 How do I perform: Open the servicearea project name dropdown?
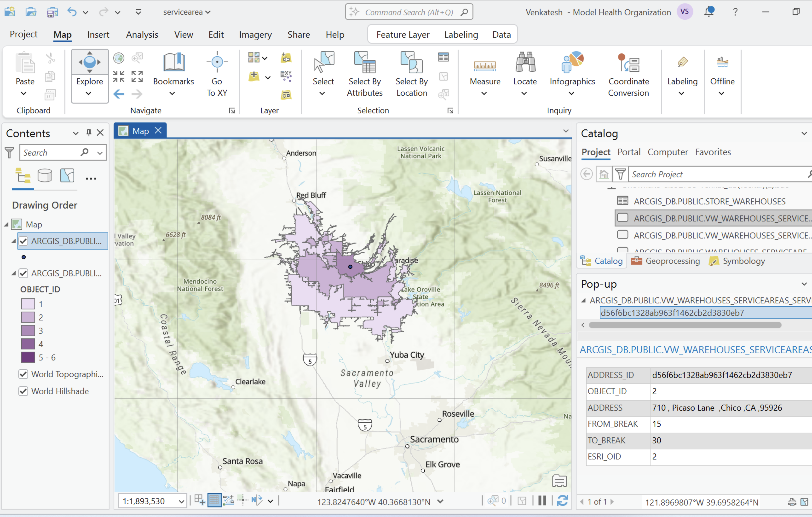187,12
